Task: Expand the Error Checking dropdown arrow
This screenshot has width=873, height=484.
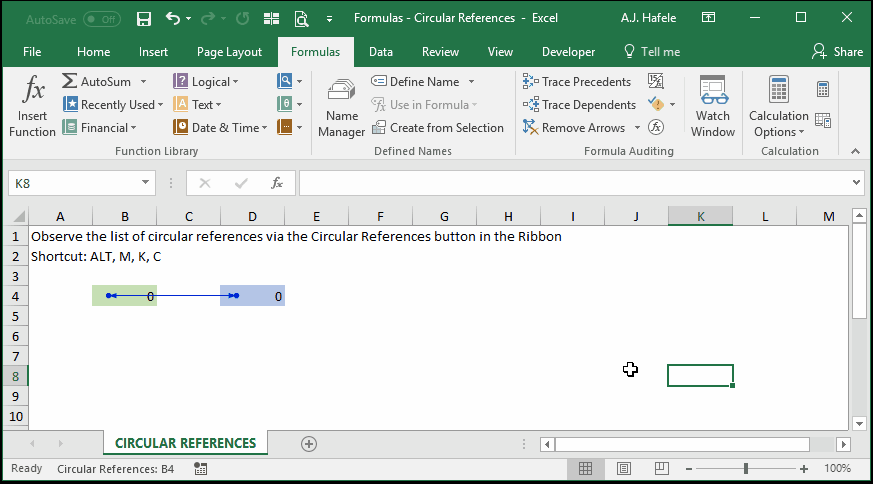Action: [x=673, y=105]
